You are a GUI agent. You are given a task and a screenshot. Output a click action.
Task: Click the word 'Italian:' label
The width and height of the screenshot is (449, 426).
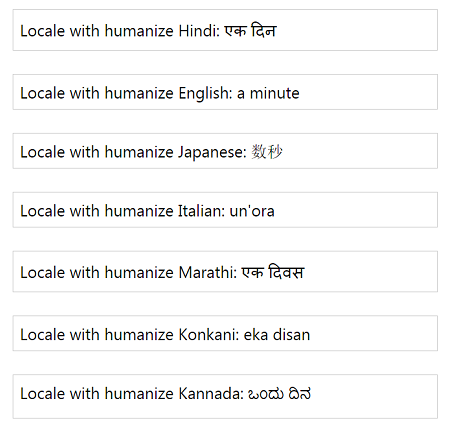(x=202, y=211)
